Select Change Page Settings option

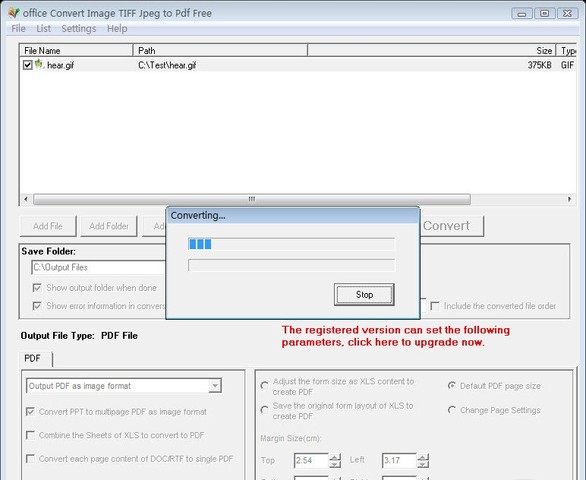coord(452,410)
